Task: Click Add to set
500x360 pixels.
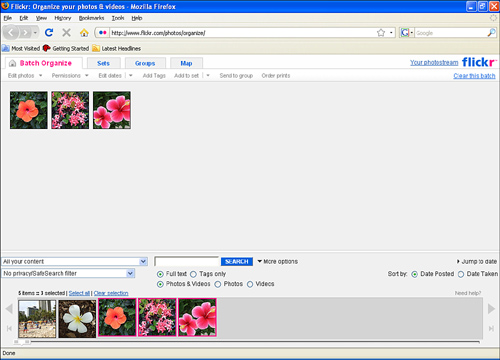Action: click(x=186, y=76)
